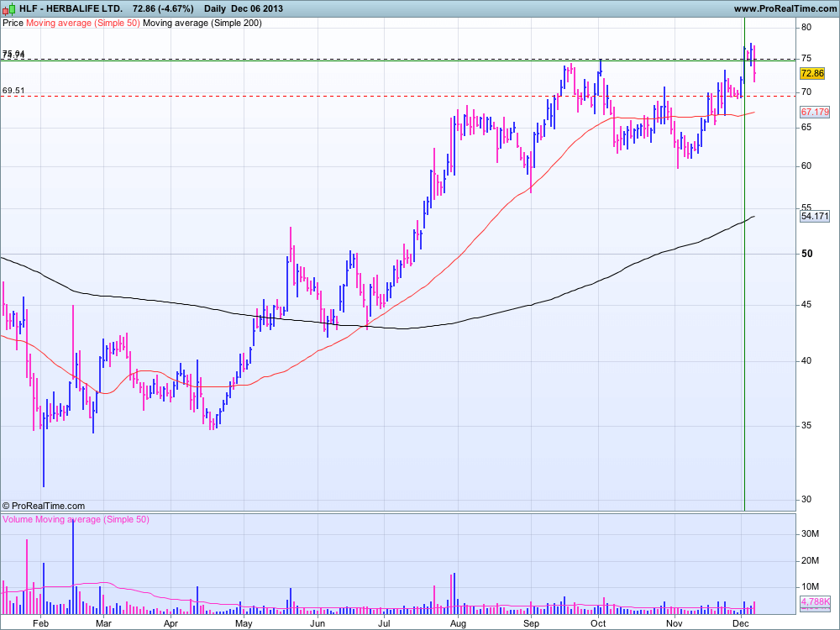840x630 pixels.
Task: Click the Oct label on time axis
Action: [598, 623]
